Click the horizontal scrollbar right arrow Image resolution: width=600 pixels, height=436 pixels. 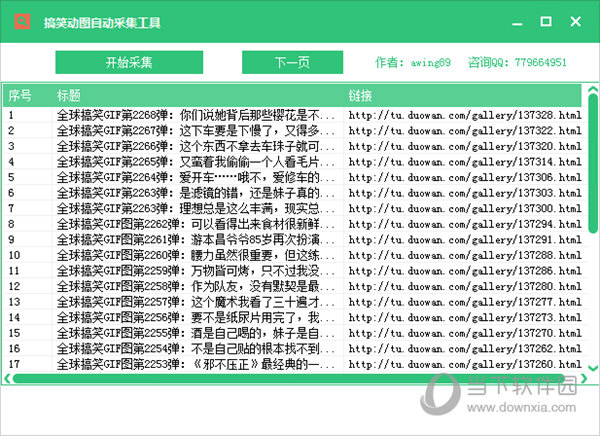[x=584, y=379]
